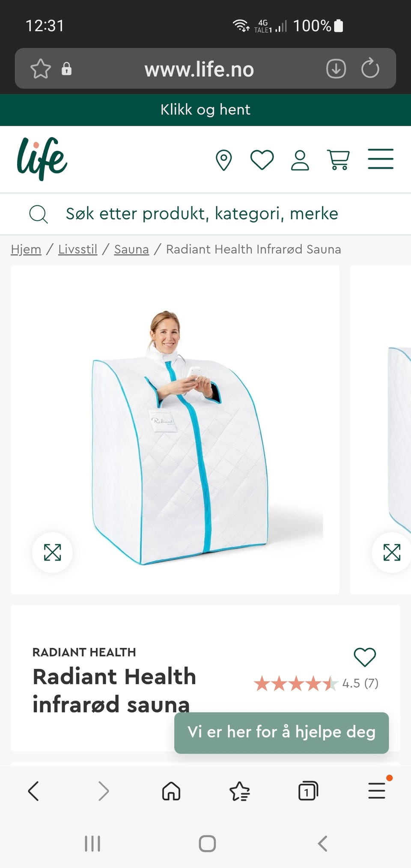Open the user account icon
The width and height of the screenshot is (411, 868).
point(300,160)
